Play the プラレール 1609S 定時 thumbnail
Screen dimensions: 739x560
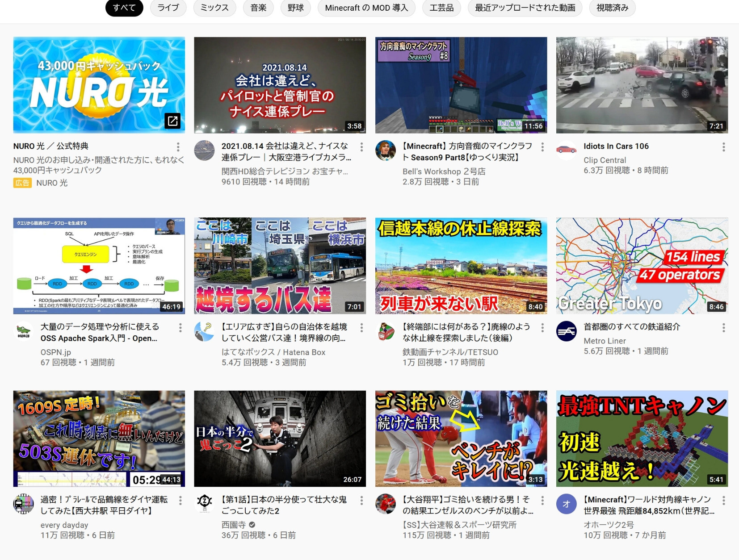click(x=99, y=439)
